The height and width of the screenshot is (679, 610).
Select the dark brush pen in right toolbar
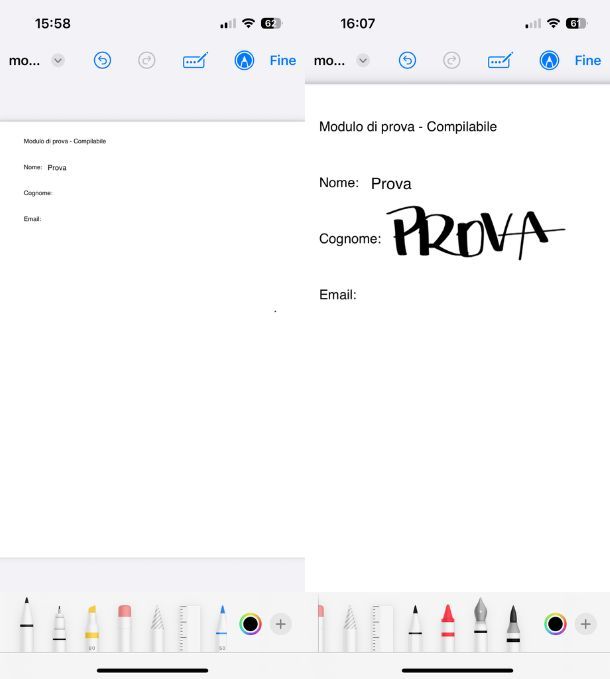pos(513,628)
